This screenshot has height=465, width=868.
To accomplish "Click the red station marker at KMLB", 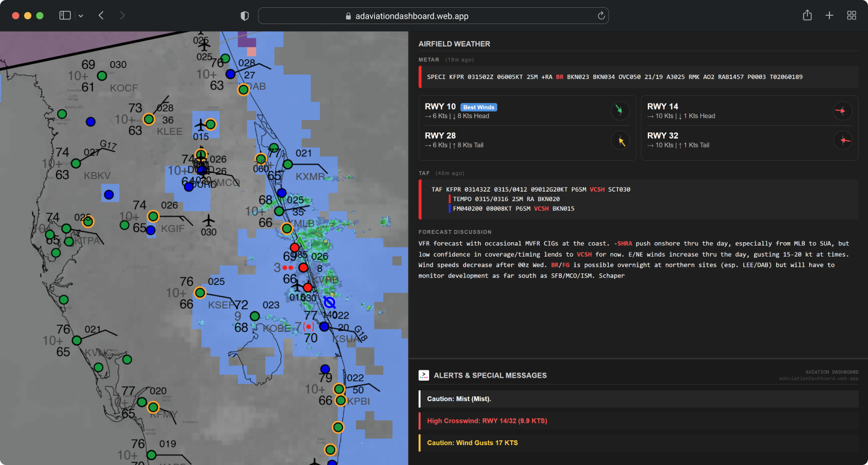I will pyautogui.click(x=295, y=247).
